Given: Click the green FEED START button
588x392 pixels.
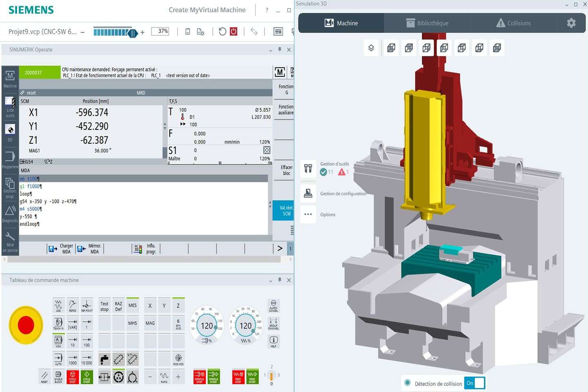Looking at the screenshot, I should coord(252,376).
